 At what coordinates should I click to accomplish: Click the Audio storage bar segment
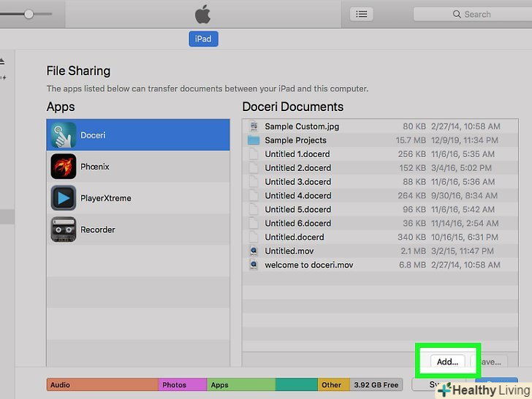tap(102, 384)
